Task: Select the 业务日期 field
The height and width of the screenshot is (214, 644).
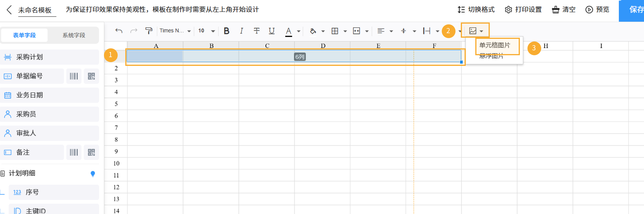Action: coord(50,95)
